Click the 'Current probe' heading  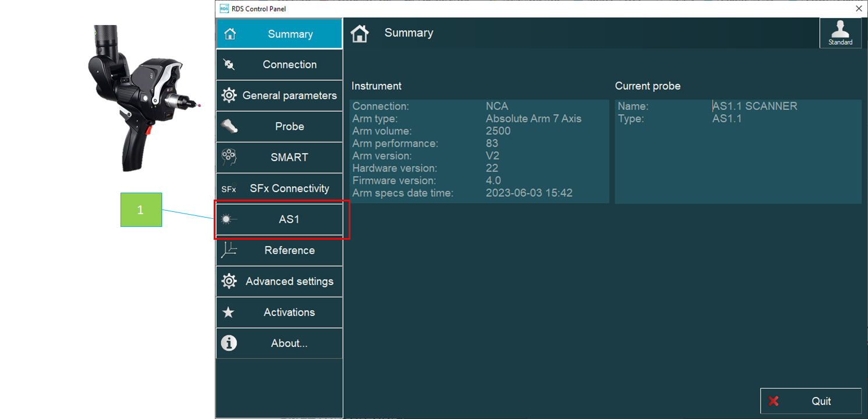point(648,86)
